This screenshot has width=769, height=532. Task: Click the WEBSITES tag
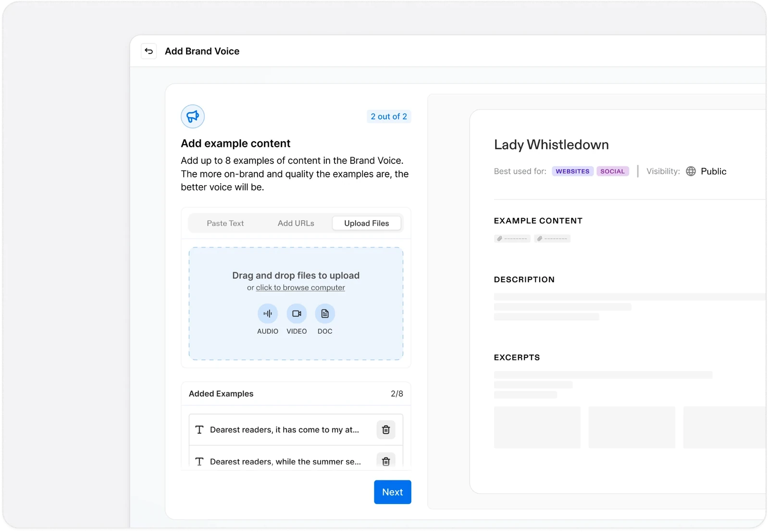click(x=572, y=171)
